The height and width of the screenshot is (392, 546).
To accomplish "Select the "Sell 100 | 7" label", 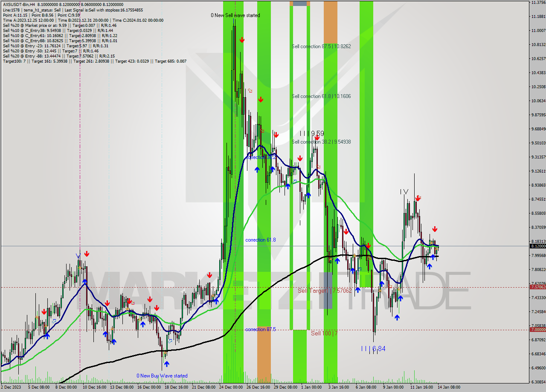I will point(324,333).
